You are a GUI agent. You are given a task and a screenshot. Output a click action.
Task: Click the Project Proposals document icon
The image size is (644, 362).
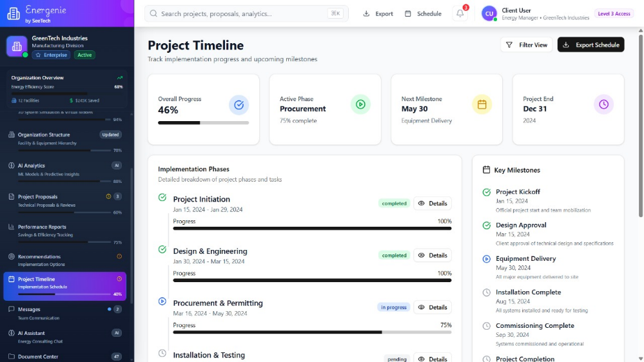[12, 196]
